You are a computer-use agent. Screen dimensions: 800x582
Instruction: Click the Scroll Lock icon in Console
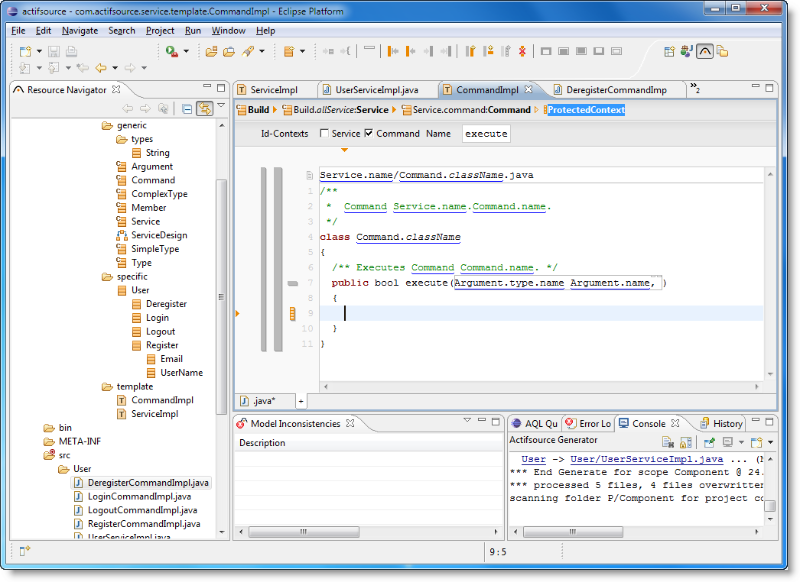(684, 441)
